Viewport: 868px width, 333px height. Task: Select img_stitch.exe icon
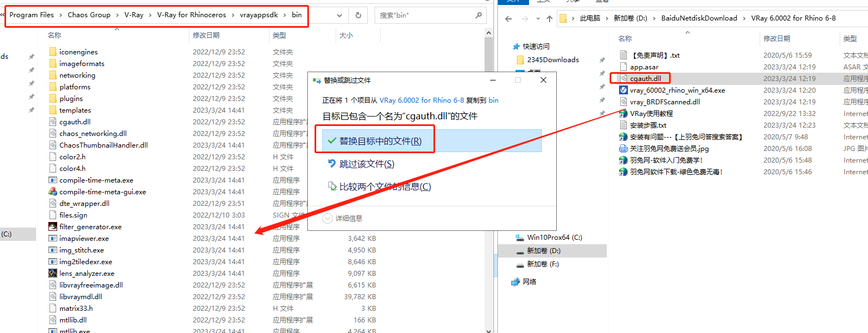pyautogui.click(x=53, y=250)
